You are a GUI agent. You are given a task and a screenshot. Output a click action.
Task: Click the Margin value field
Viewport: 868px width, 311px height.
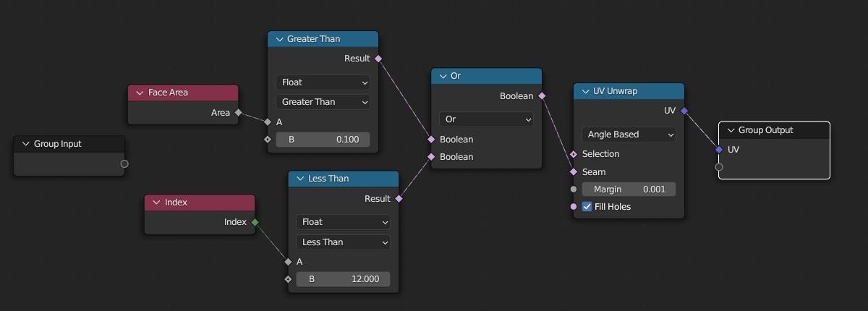coord(629,189)
